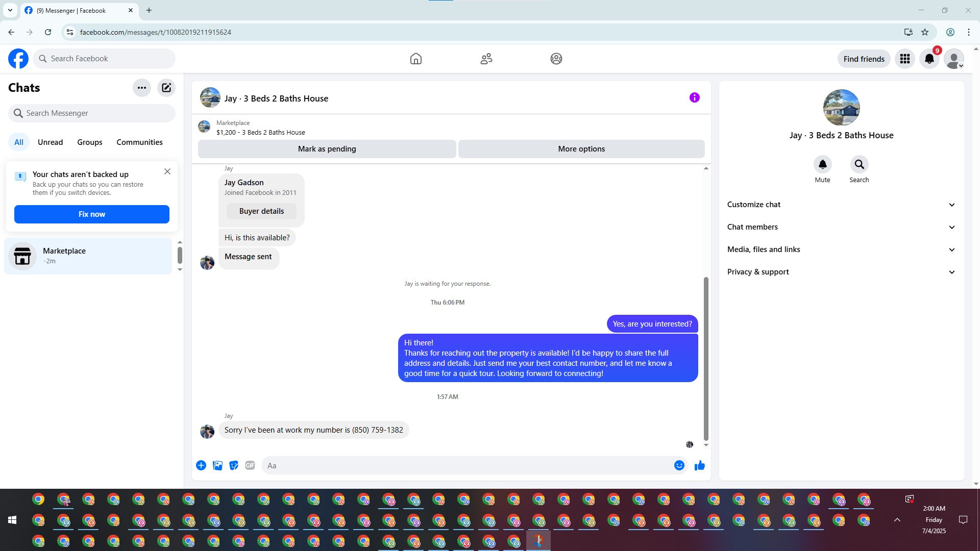Send a thumbs-up like
The height and width of the screenshot is (551, 980).
click(699, 465)
